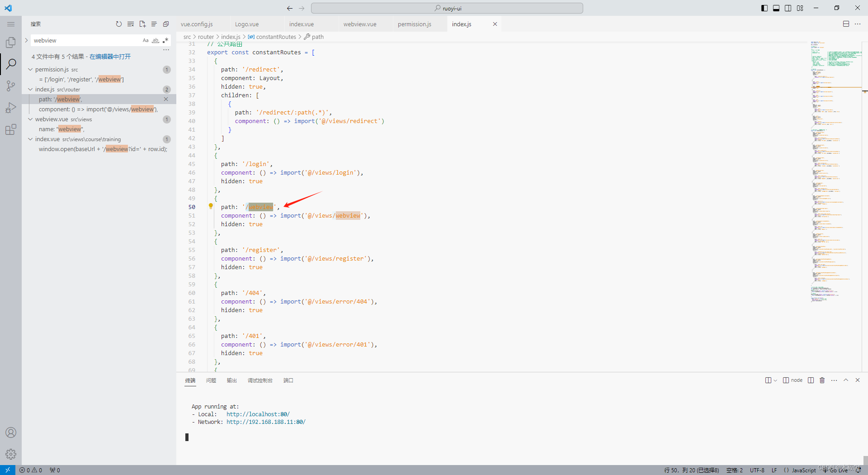This screenshot has height=475, width=868.
Task: Change the LF end-of-line setting
Action: [774, 470]
